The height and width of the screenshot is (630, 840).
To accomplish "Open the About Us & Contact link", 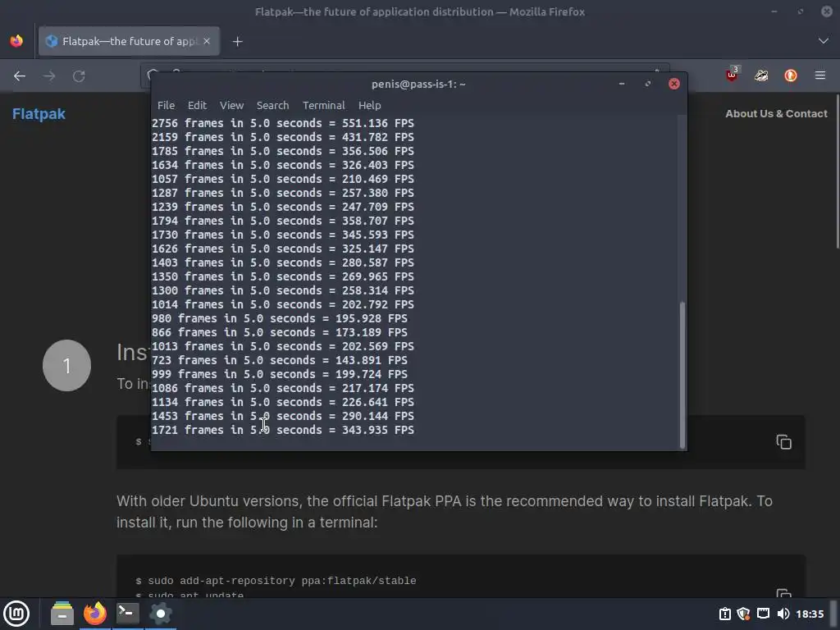I will click(x=776, y=113).
